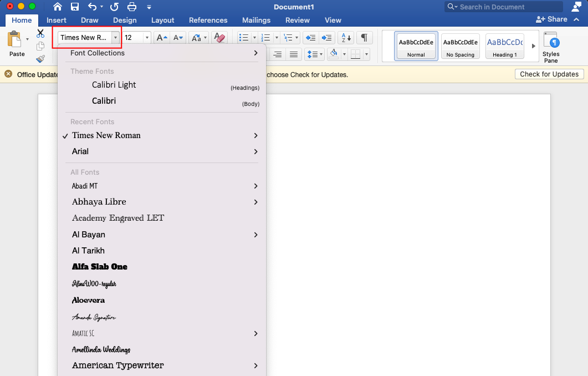
Task: Choose Calibri Light headings font
Action: click(162, 85)
